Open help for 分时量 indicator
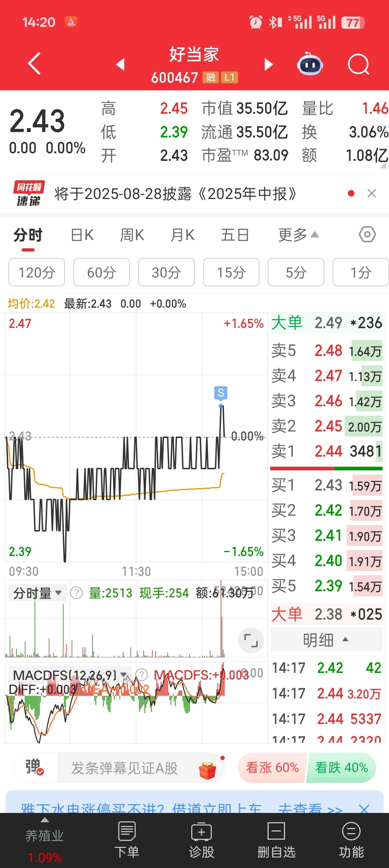 [x=76, y=592]
